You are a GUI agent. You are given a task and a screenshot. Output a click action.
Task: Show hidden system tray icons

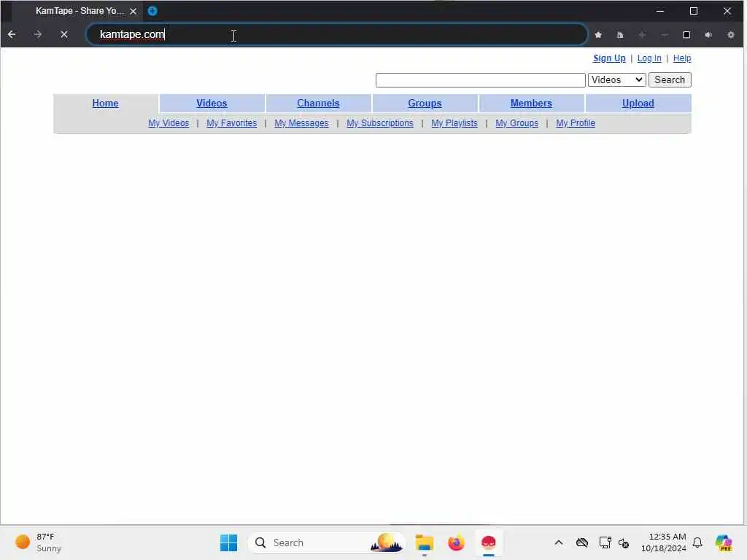tap(559, 542)
